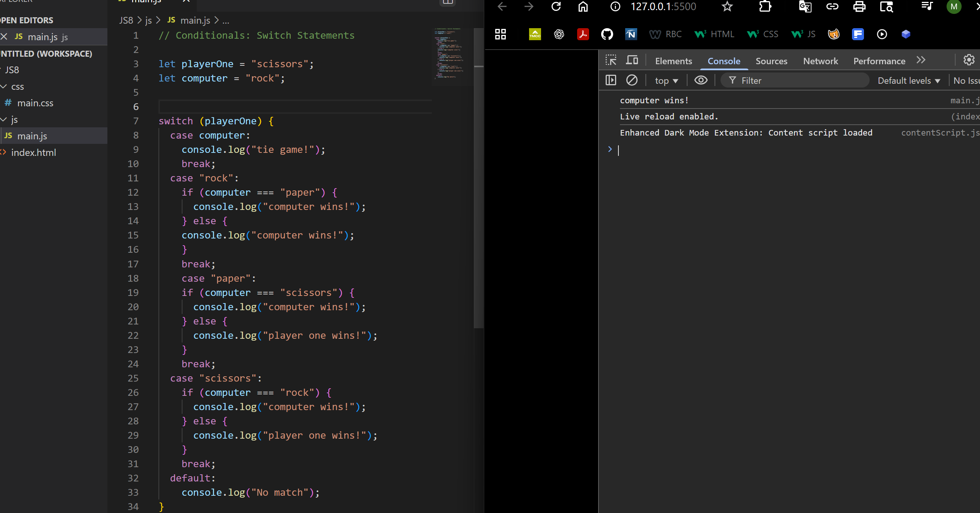Open DevTools settings gear icon
This screenshot has height=513, width=980.
tap(969, 60)
